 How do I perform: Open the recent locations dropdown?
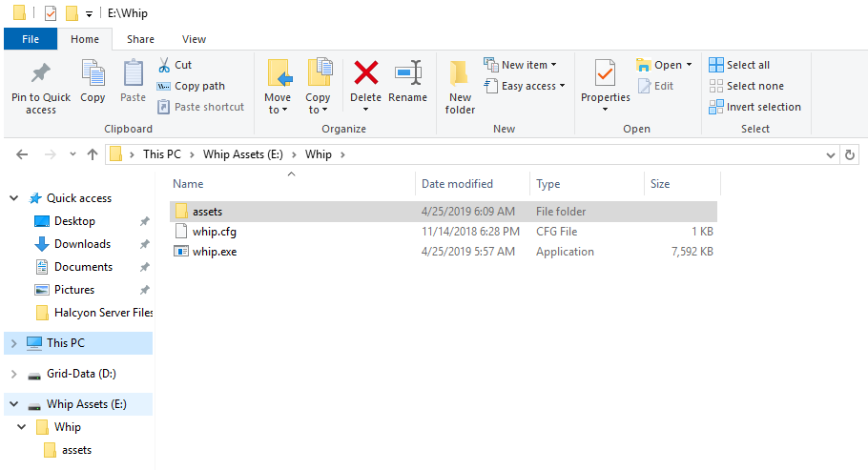72,154
